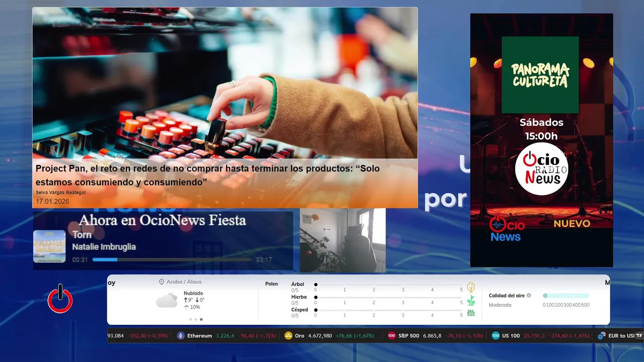Click the Hierba pollen plant icon
This screenshot has width=644, height=362.
coord(471,300)
